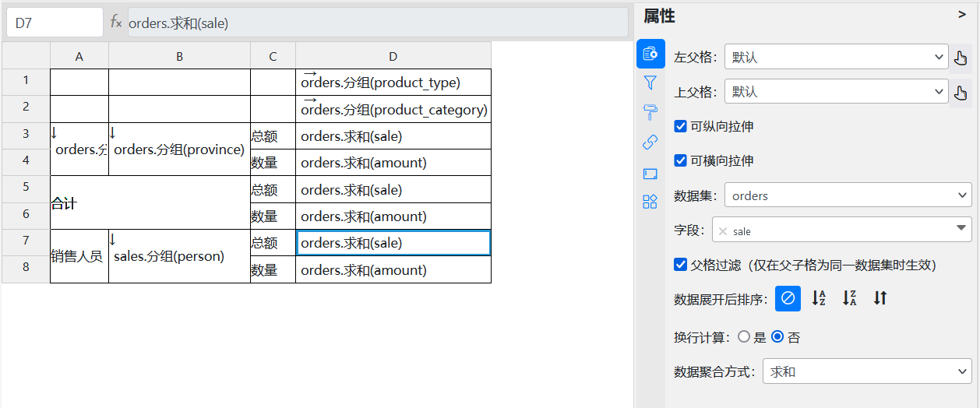Select the corner select-all cell
This screenshot has width=980, height=408.
pyautogui.click(x=26, y=55)
